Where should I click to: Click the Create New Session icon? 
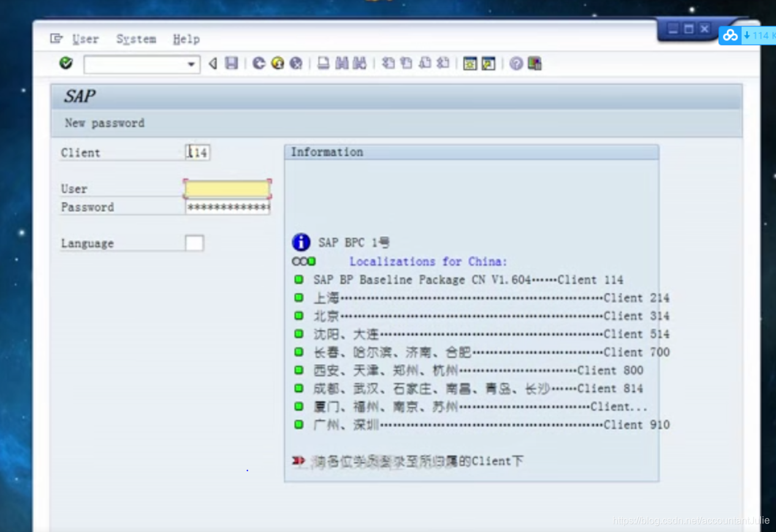[x=469, y=63]
